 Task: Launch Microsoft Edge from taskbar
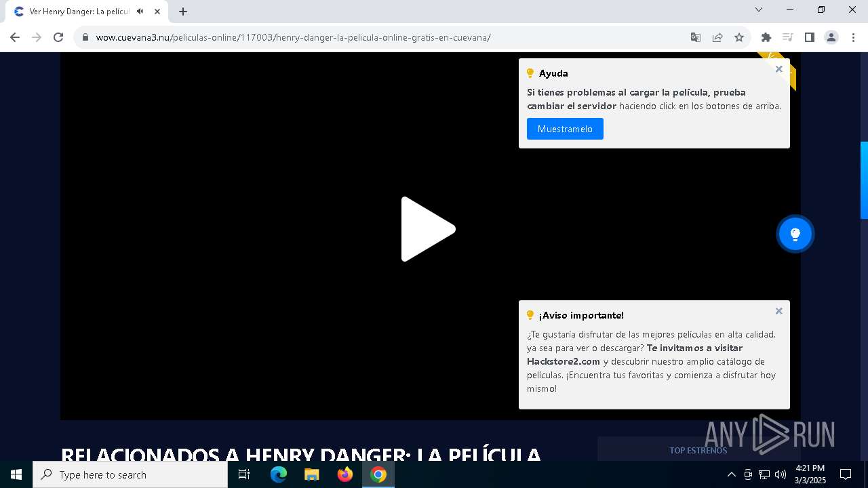tap(279, 474)
